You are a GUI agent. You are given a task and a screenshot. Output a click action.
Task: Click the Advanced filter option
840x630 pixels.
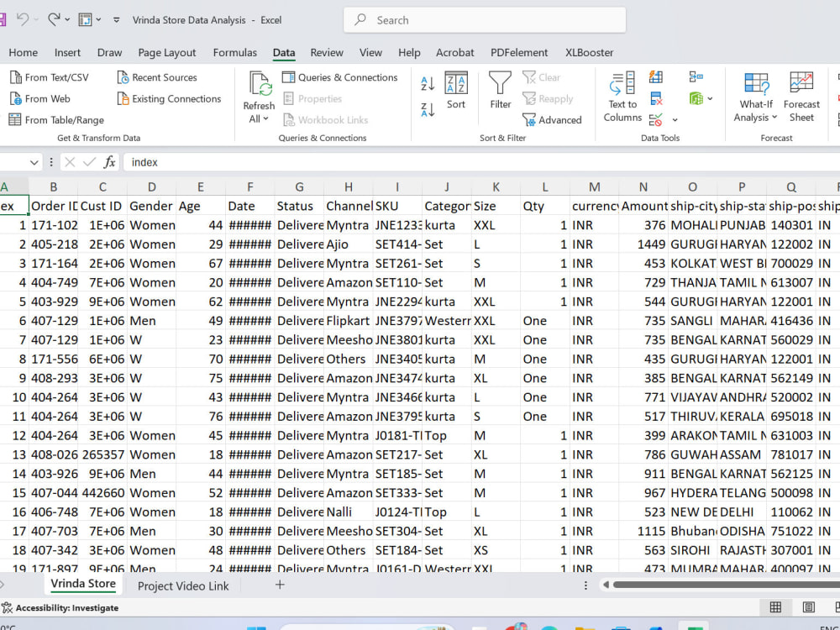coord(552,120)
